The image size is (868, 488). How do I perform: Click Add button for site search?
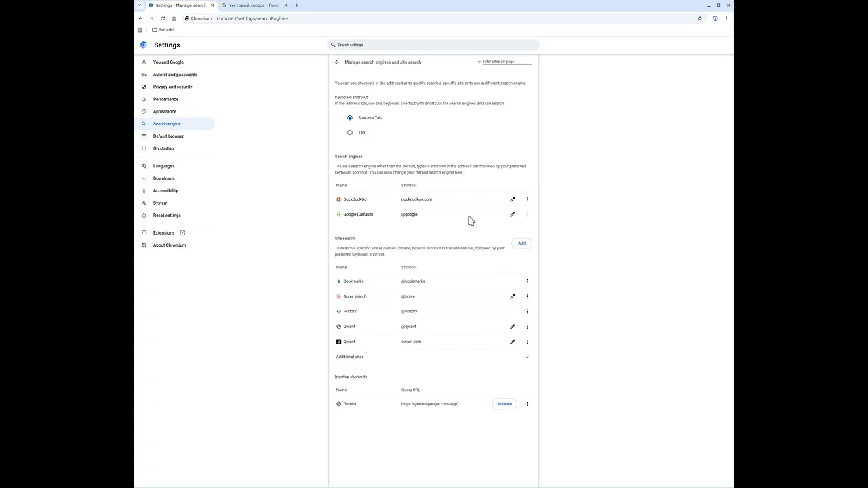coord(521,243)
